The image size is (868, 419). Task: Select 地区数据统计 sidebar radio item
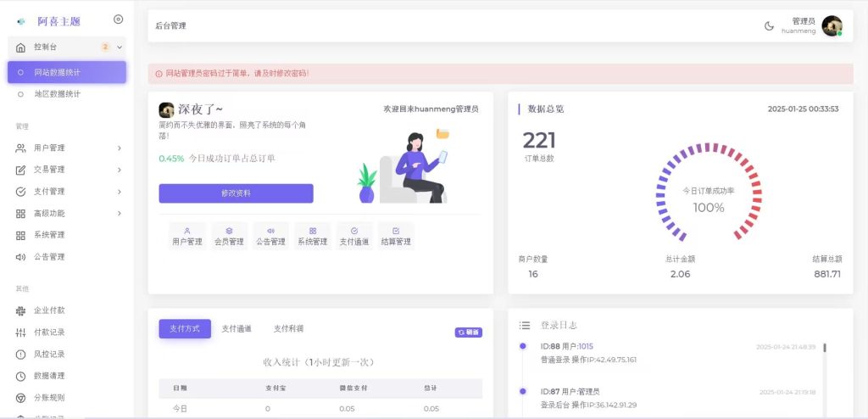click(x=57, y=94)
